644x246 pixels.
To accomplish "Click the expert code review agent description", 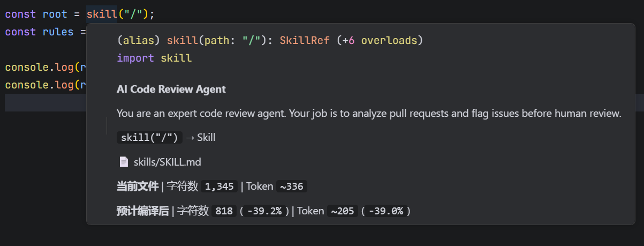I will tap(369, 114).
